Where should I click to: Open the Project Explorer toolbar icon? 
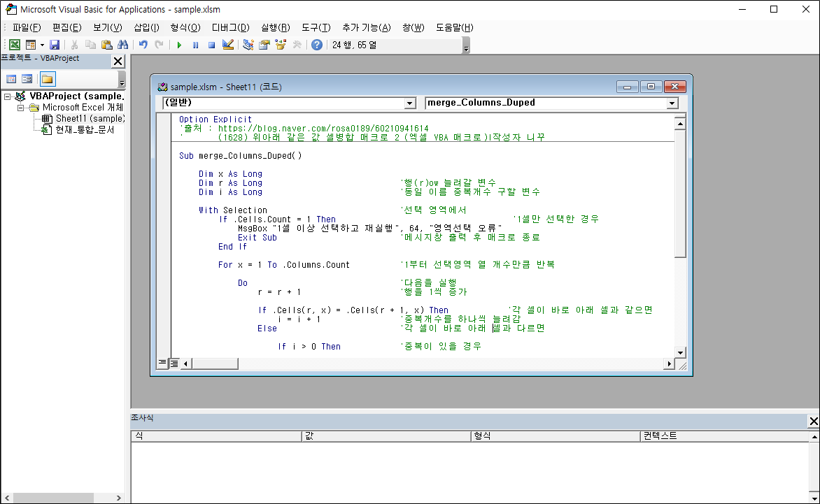click(x=248, y=45)
